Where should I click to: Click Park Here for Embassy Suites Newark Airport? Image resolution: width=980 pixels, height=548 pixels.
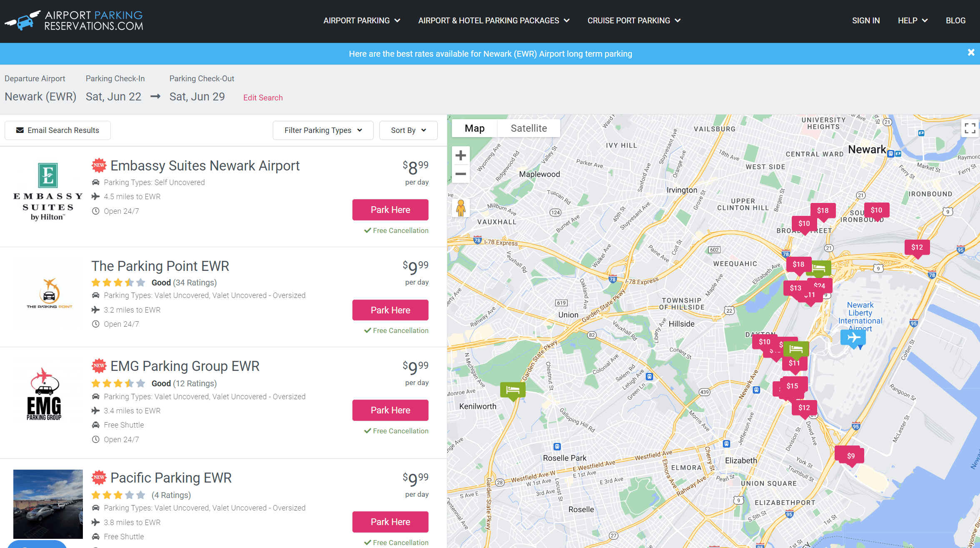(390, 210)
